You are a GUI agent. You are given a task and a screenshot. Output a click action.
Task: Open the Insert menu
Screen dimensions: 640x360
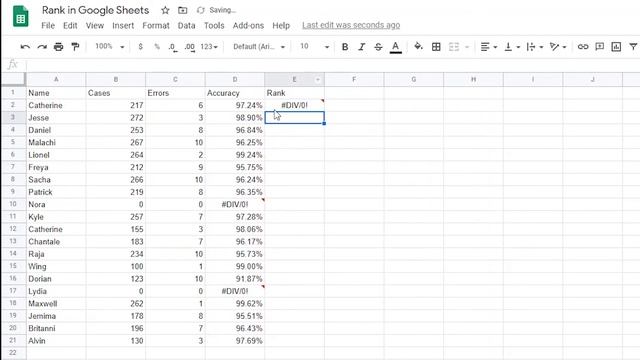point(123,25)
